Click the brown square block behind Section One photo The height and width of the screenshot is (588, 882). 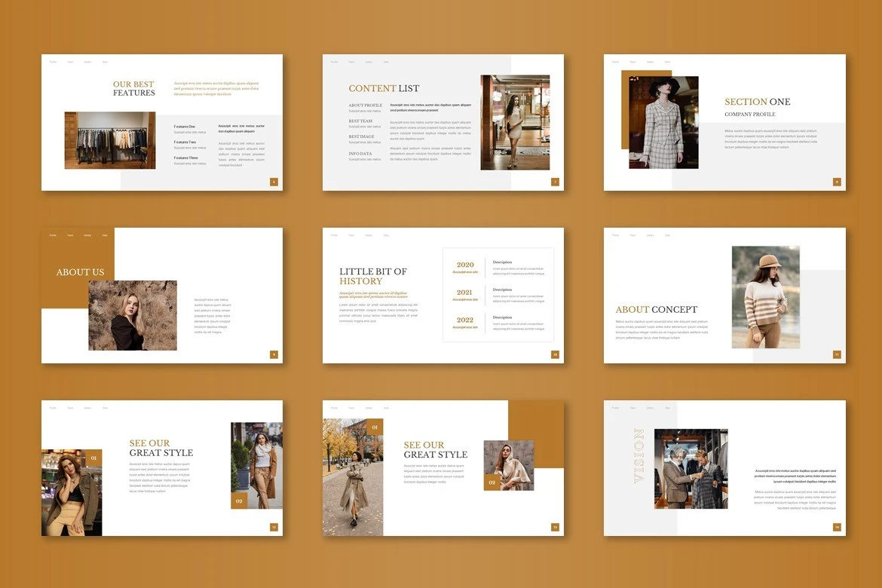[625, 110]
